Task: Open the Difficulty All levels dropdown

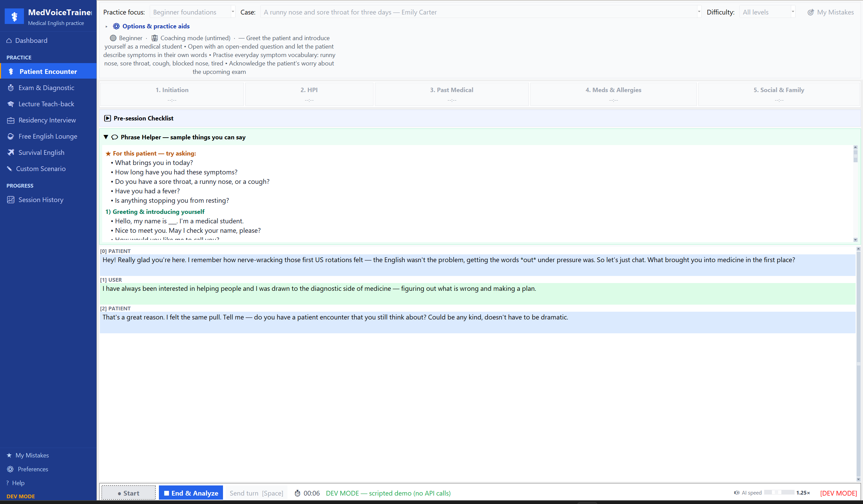Action: [767, 12]
